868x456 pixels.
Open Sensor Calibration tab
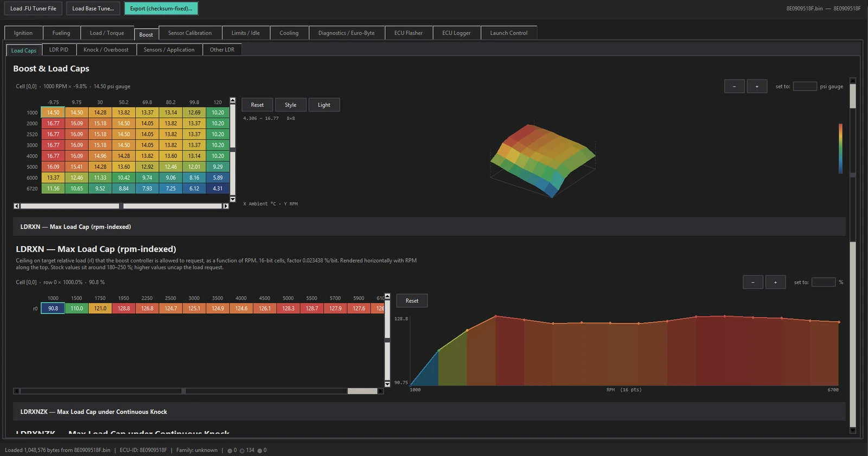(190, 33)
